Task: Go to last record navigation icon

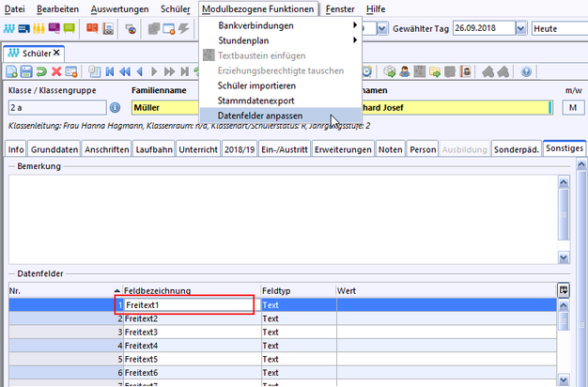Action: pyautogui.click(x=185, y=71)
